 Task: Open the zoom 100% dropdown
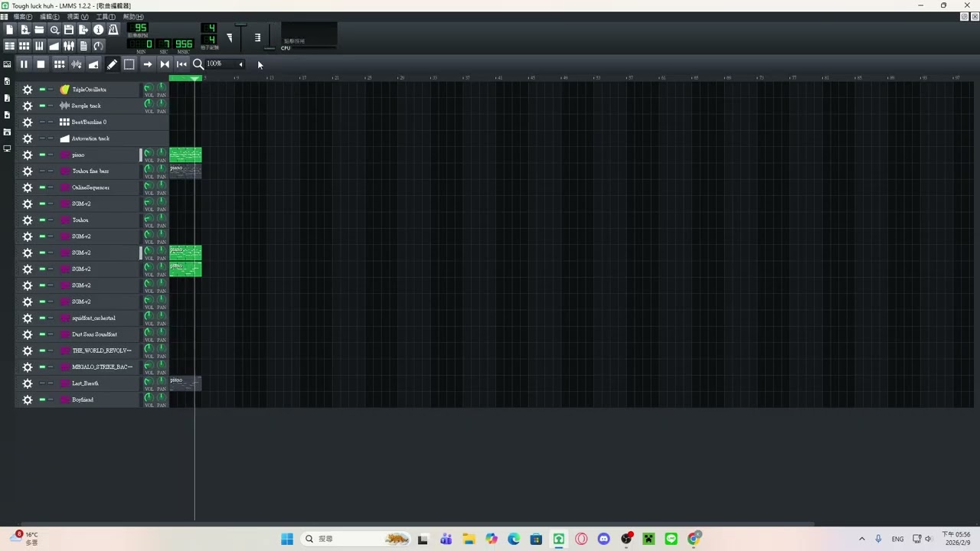(226, 64)
